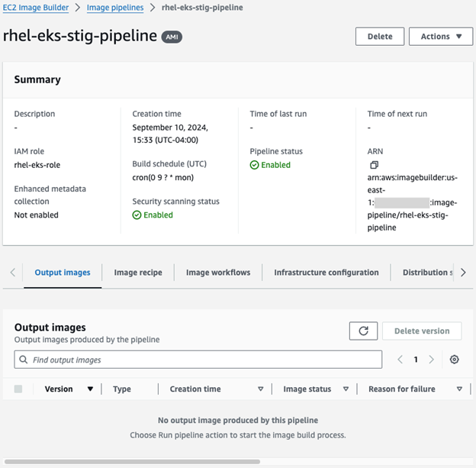Open the Infrastructure configuration tab
Image resolution: width=476 pixels, height=468 pixels.
pyautogui.click(x=326, y=273)
